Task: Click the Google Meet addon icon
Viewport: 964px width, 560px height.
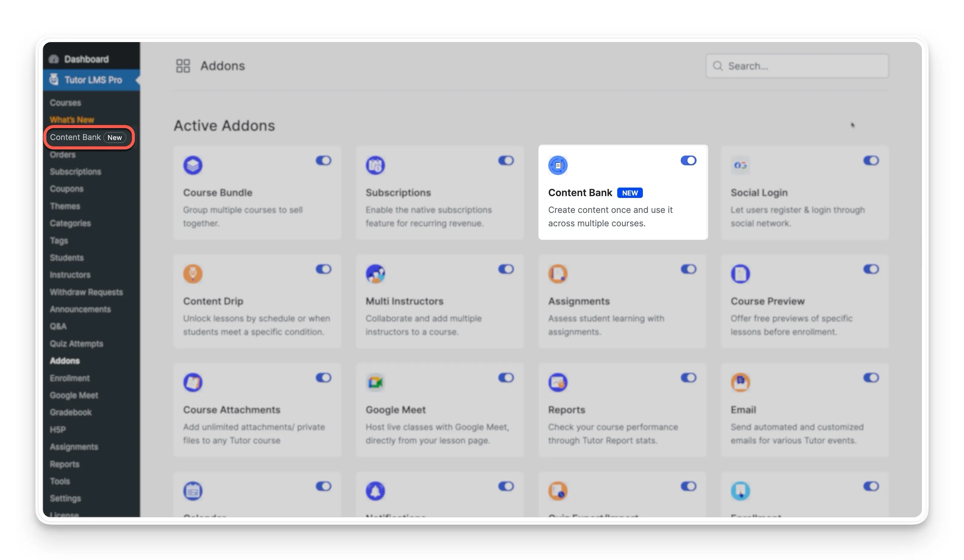Action: (375, 382)
